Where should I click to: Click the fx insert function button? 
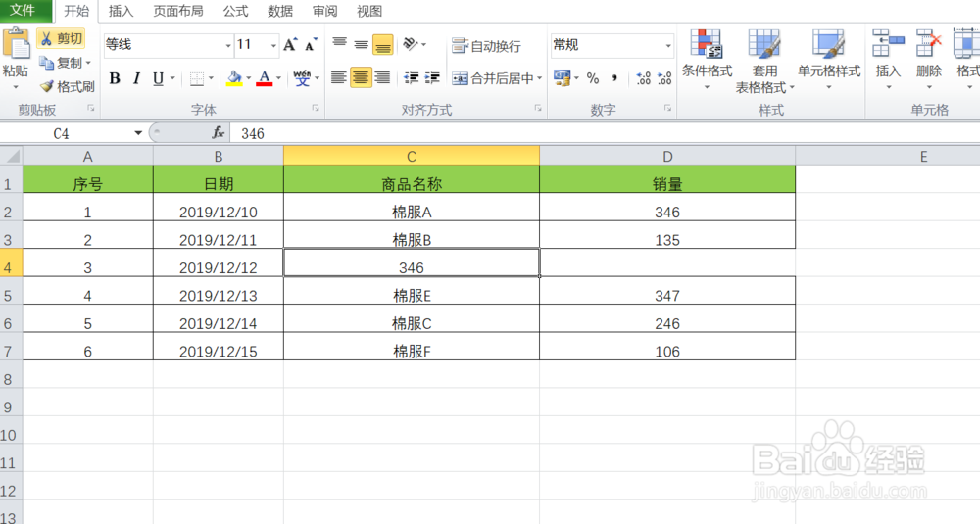point(218,132)
